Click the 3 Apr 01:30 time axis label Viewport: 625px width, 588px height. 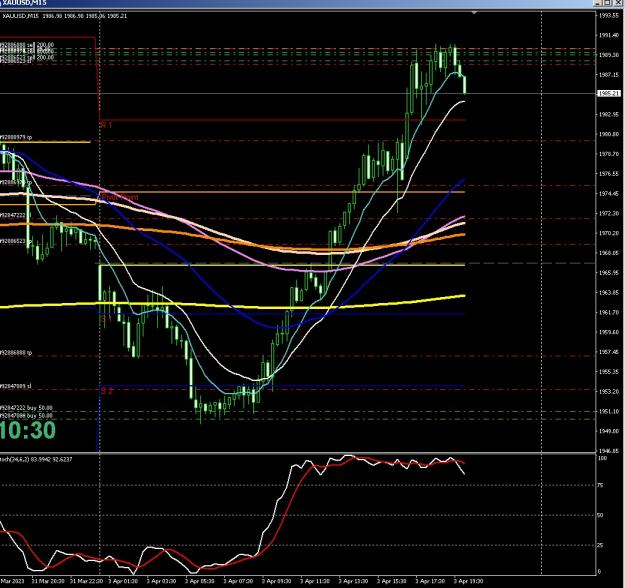tap(123, 581)
